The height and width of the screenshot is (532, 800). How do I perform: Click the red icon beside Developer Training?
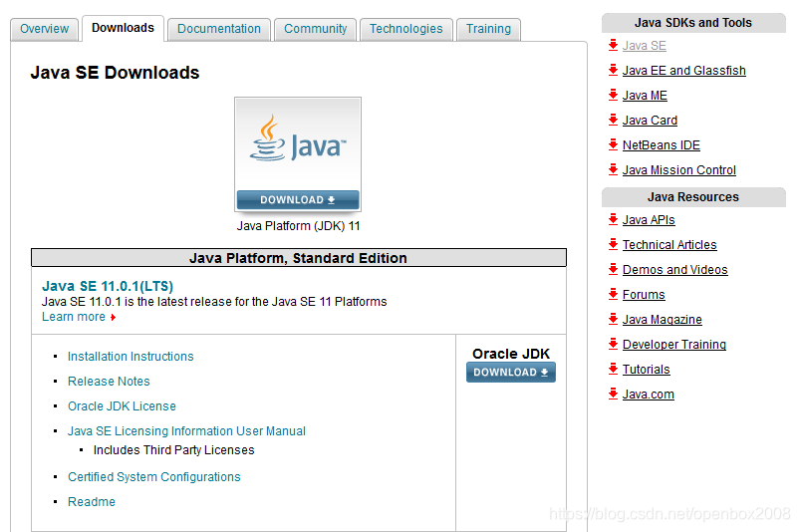tap(614, 345)
